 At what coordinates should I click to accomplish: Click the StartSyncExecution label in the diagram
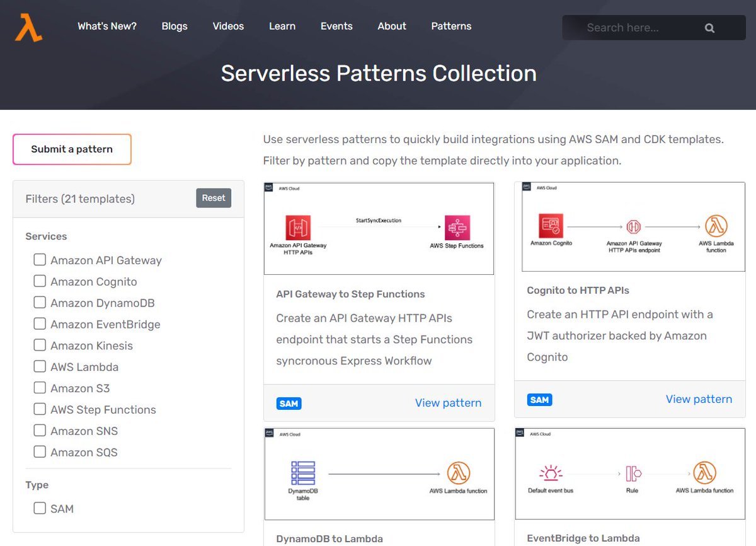pos(378,221)
